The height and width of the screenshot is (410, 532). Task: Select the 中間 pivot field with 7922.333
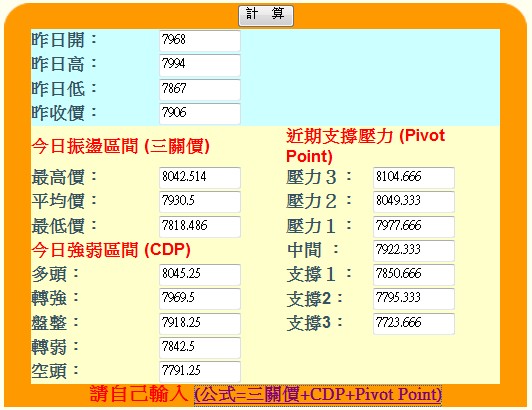(414, 250)
